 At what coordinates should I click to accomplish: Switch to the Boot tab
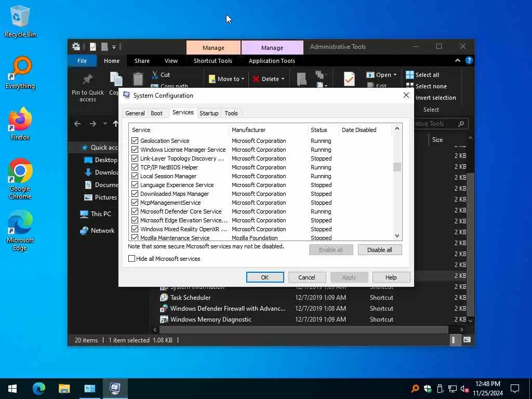coord(156,113)
